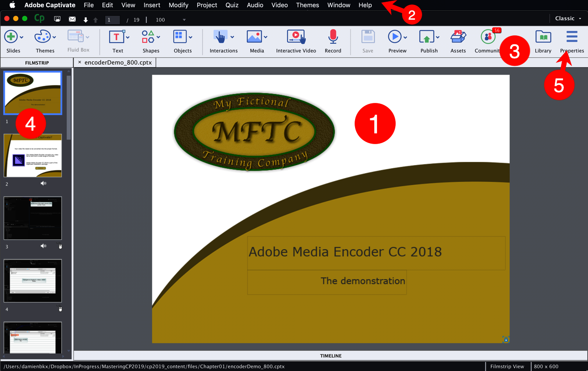
Task: Click the Save floppy disk icon
Action: click(368, 37)
